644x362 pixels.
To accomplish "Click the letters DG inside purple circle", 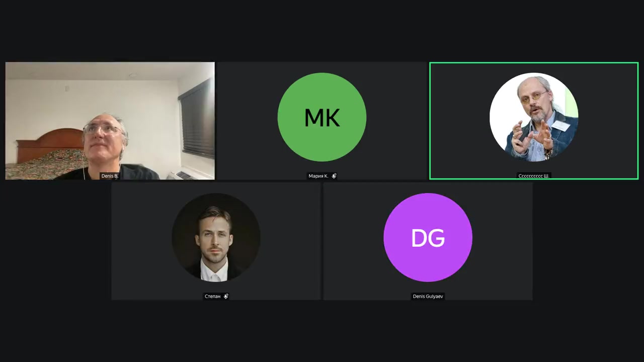I will coord(428,238).
